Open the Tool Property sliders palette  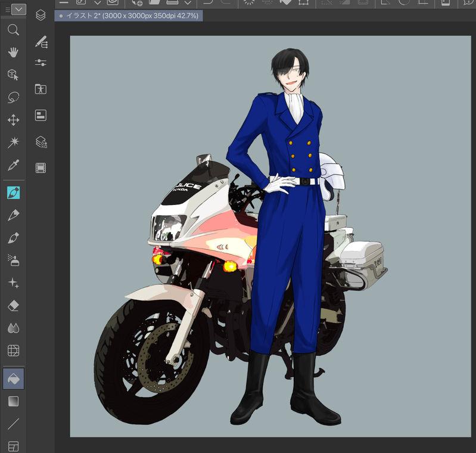(41, 63)
